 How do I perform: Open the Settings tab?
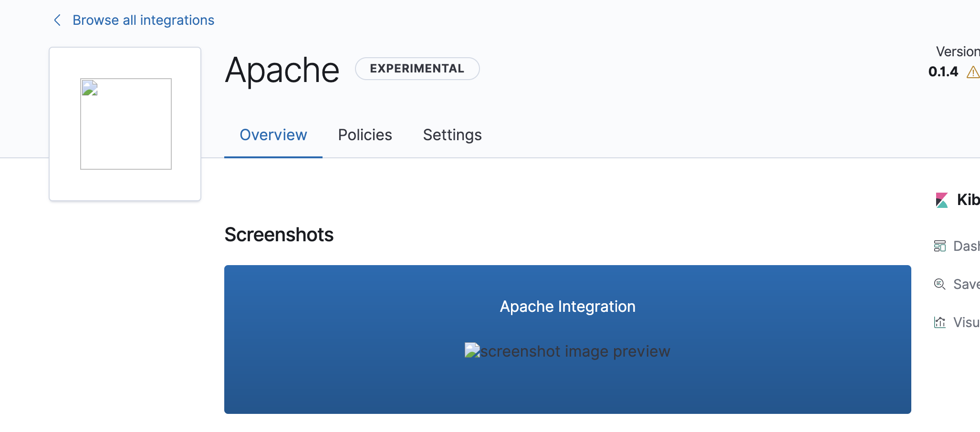click(452, 135)
